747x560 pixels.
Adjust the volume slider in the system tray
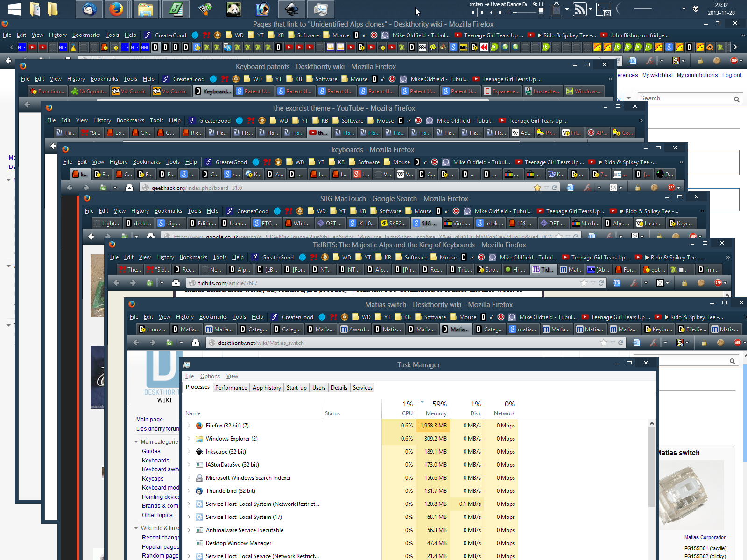coord(643,8)
